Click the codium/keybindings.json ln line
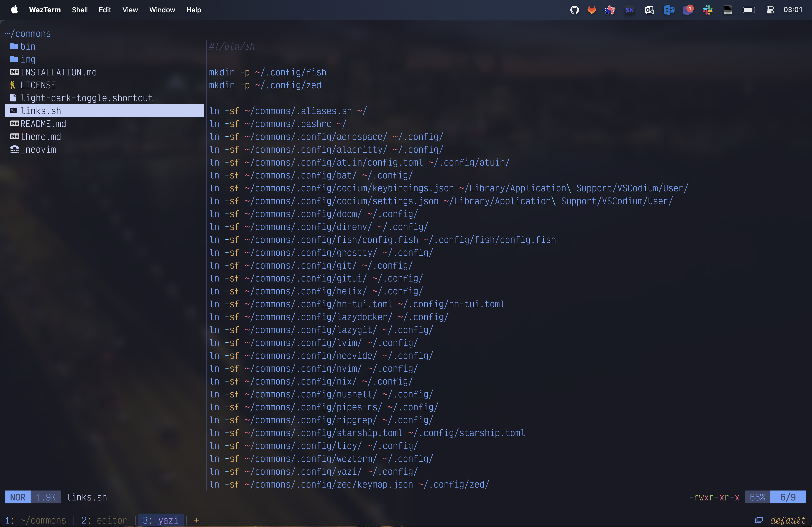This screenshot has height=527, width=812. pos(449,188)
